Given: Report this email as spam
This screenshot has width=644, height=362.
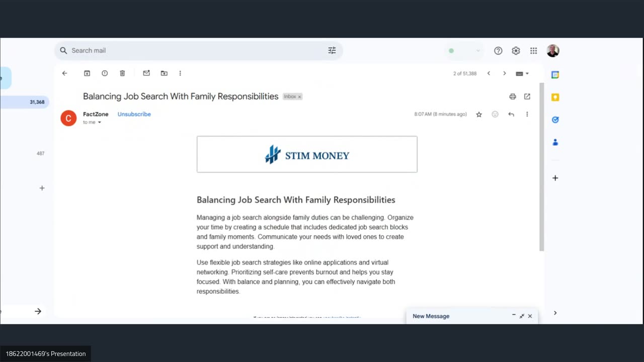Looking at the screenshot, I should click(105, 73).
